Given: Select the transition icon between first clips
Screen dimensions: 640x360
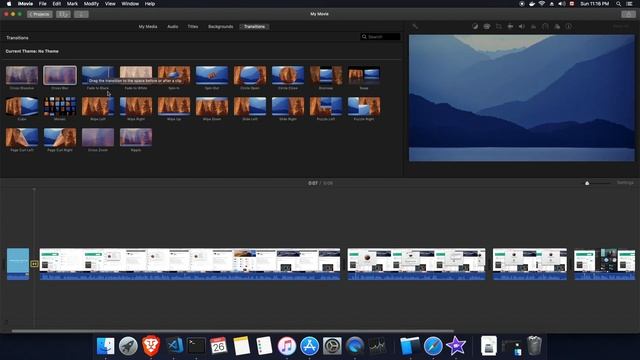Looking at the screenshot, I should tap(34, 264).
